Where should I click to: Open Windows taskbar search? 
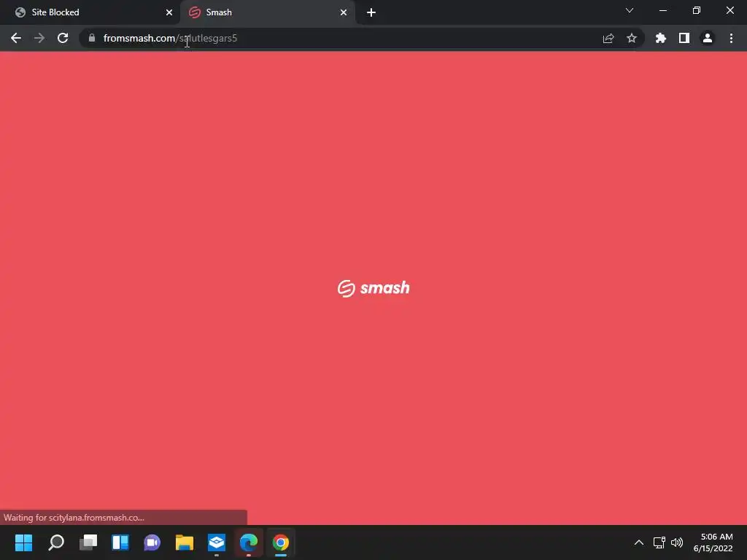coord(56,542)
